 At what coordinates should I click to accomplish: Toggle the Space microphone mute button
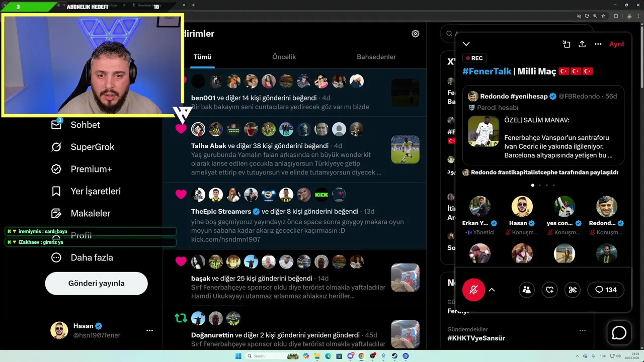[x=473, y=290]
